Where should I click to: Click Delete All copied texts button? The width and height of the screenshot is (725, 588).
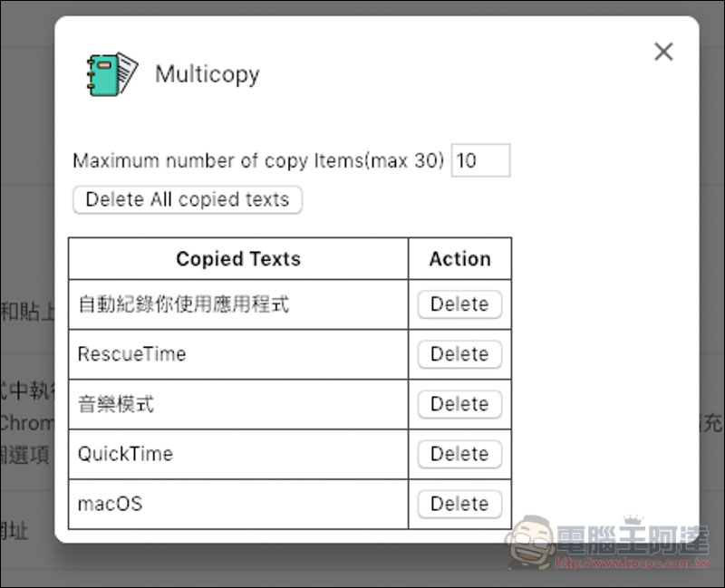[x=188, y=199]
